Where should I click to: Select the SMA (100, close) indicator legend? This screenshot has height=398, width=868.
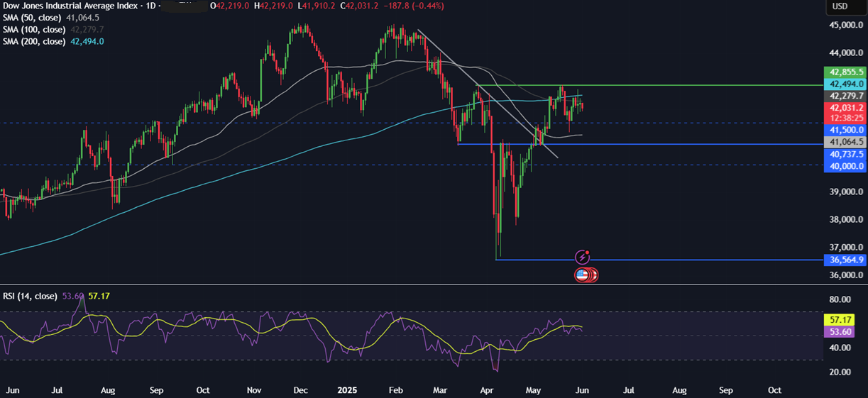(x=35, y=30)
